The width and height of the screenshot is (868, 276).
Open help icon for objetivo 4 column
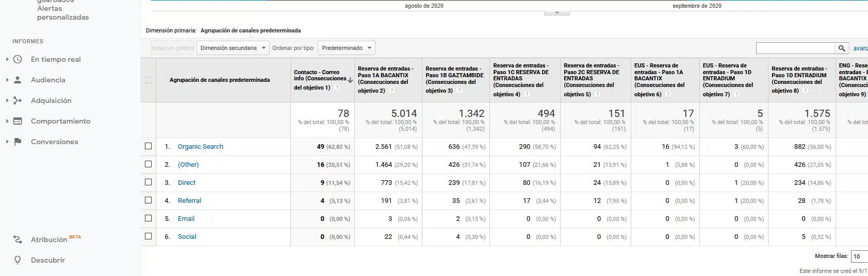click(527, 94)
